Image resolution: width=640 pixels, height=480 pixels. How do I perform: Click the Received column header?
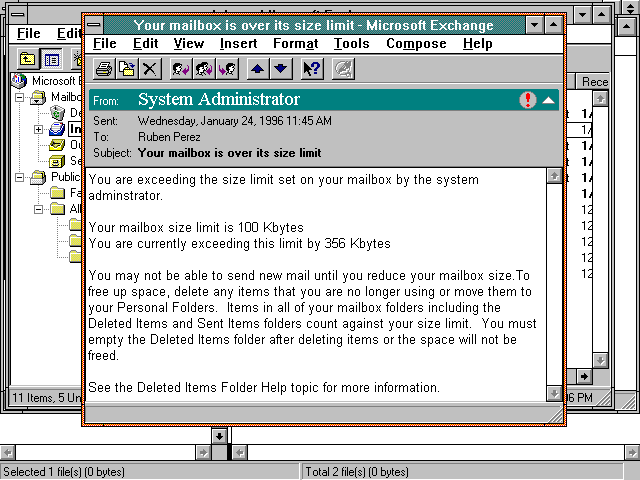coord(593,82)
